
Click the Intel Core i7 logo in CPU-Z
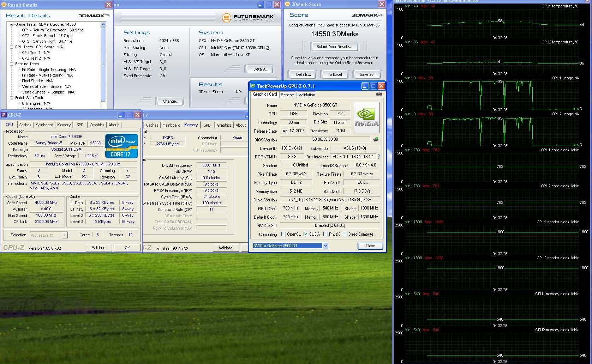coord(121,146)
